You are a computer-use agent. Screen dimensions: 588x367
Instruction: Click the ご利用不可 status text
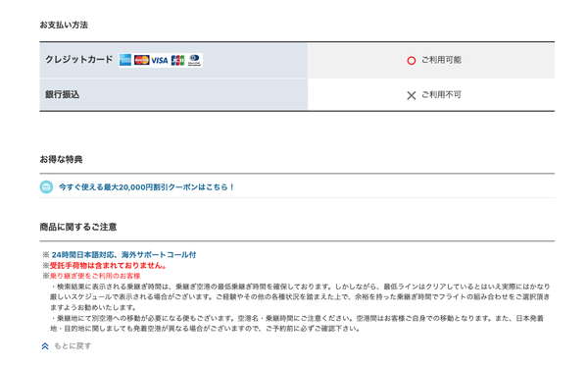click(441, 94)
